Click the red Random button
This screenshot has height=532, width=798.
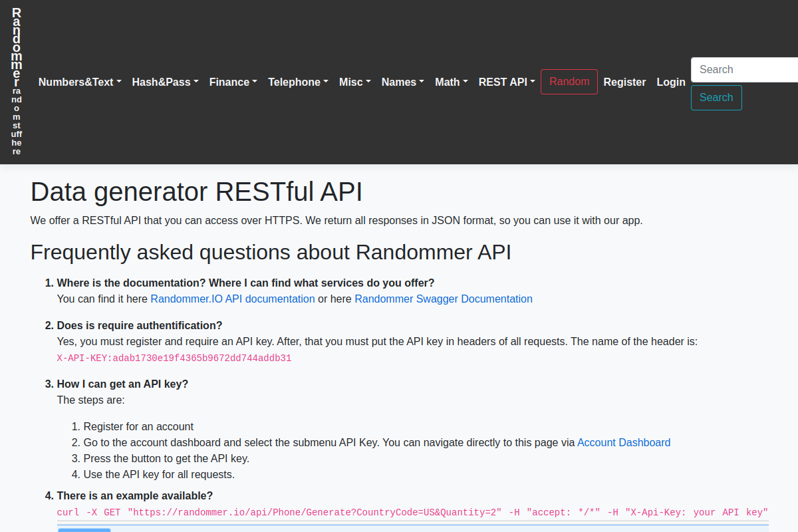569,82
